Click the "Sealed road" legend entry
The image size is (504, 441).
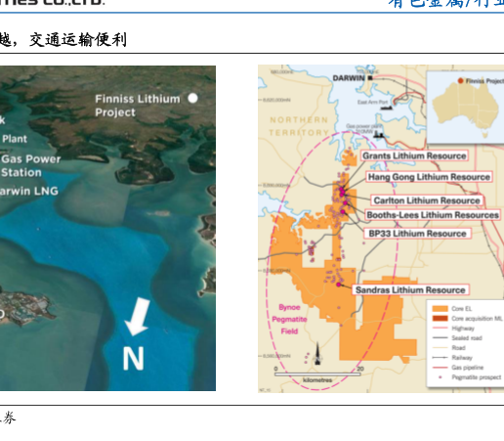457,338
